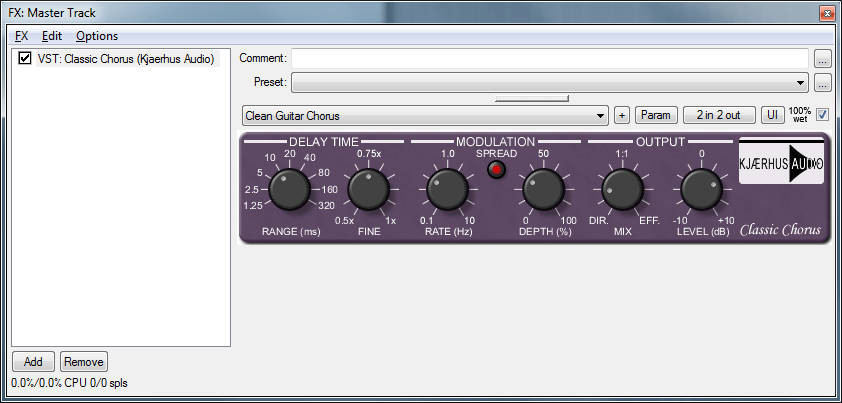Click the Add FX button
The width and height of the screenshot is (842, 403).
[33, 362]
